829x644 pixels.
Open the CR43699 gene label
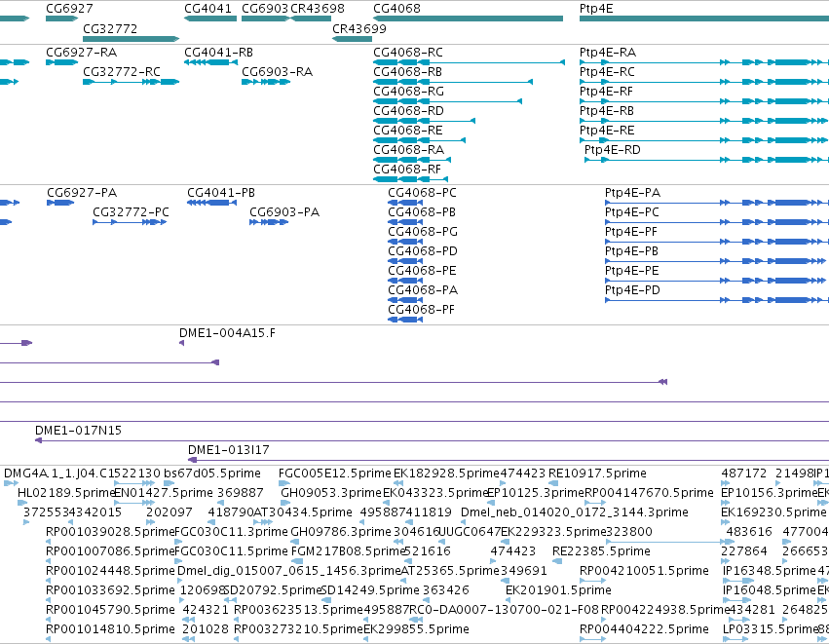coord(359,28)
